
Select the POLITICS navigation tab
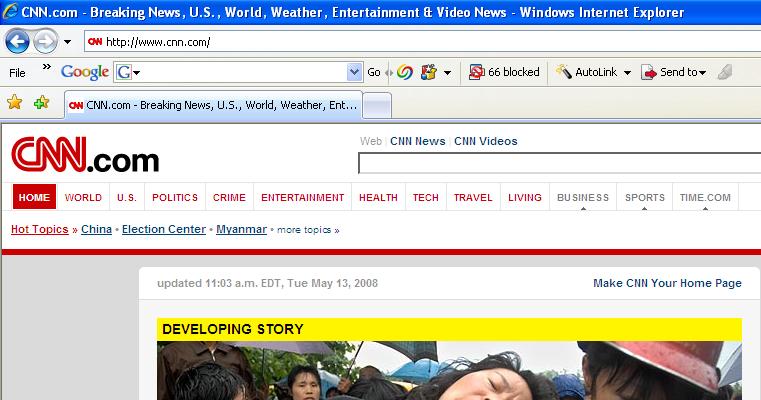click(x=175, y=198)
